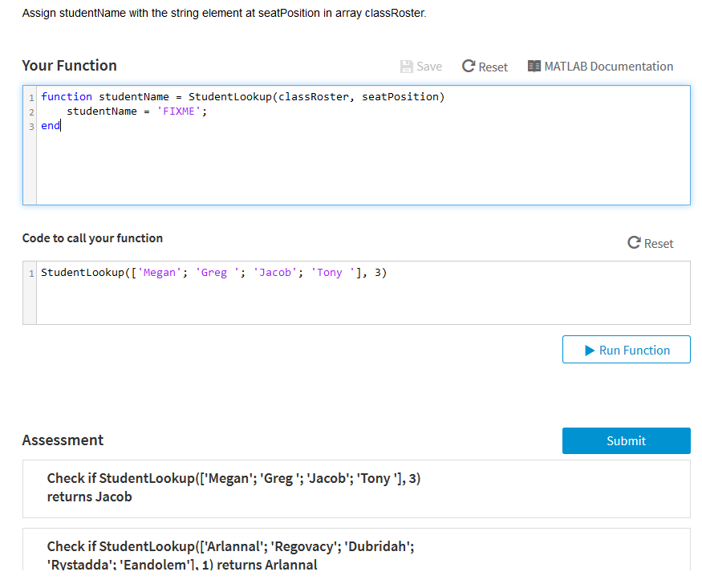Select the Your Function section heading
This screenshot has height=588, width=702.
(69, 65)
